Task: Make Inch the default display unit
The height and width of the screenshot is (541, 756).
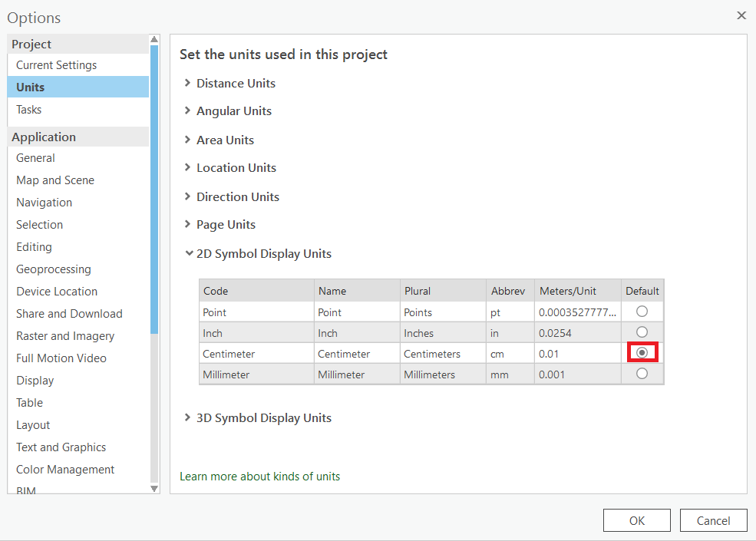Action: (x=642, y=332)
